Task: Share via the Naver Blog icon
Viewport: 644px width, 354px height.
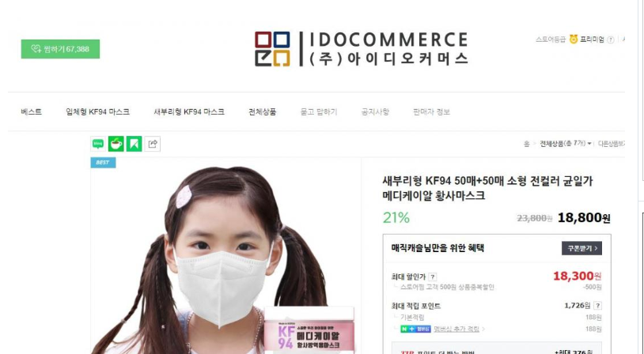Action: click(98, 144)
